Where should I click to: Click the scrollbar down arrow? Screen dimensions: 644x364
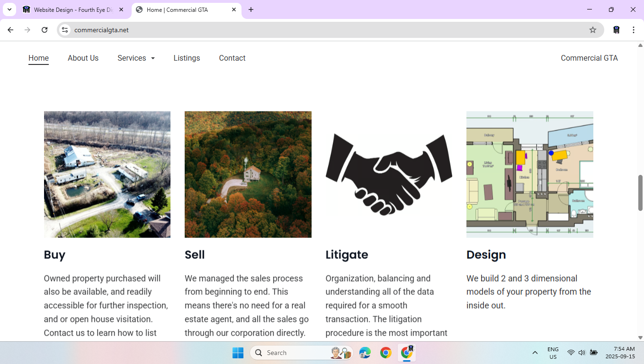[x=640, y=337]
